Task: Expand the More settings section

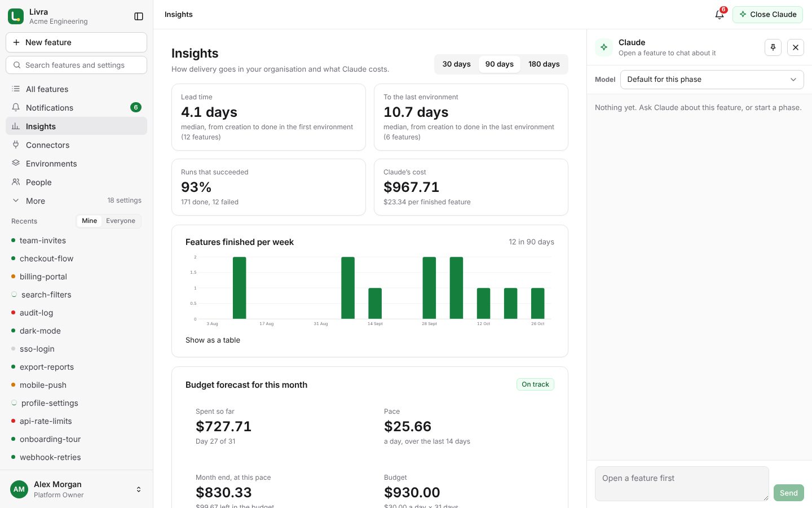Action: (76, 201)
